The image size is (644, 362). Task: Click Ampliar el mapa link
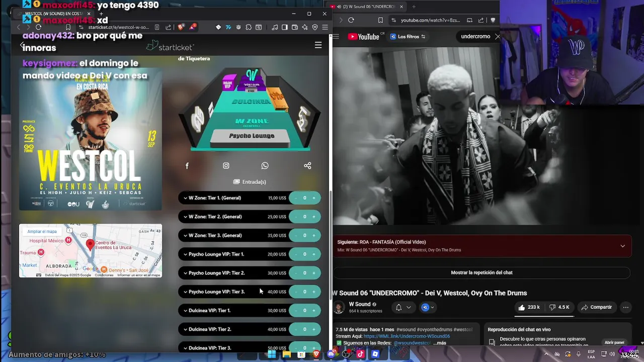[42, 232]
